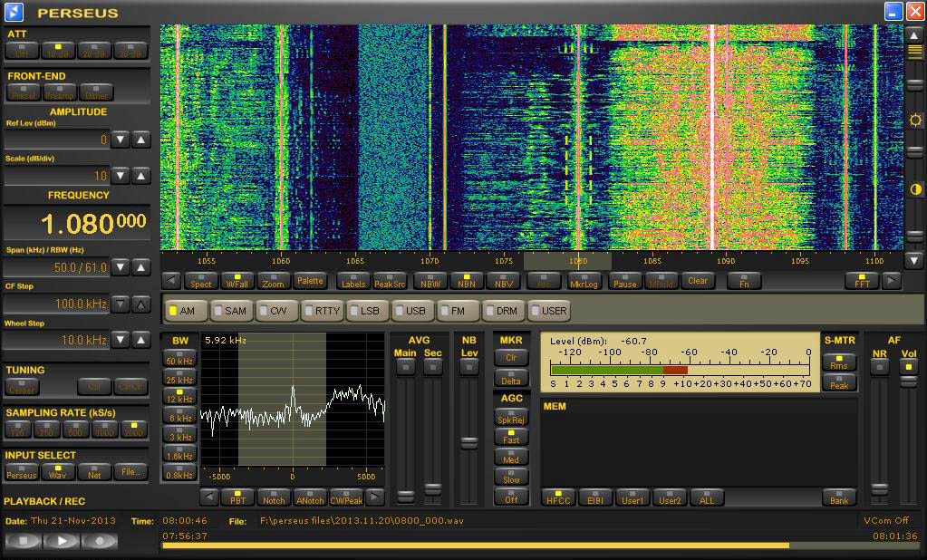The height and width of the screenshot is (560, 927).
Task: Enable the Notch filter
Action: (274, 497)
